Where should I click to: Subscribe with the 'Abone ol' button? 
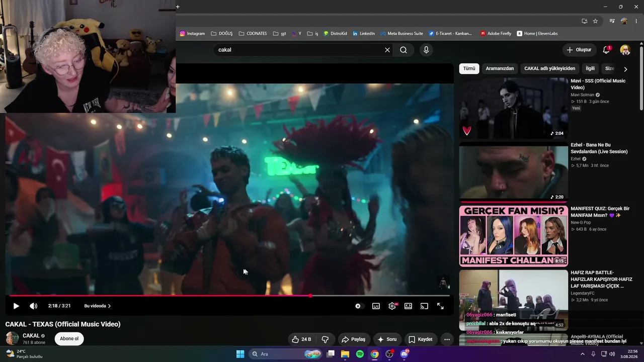click(69, 339)
